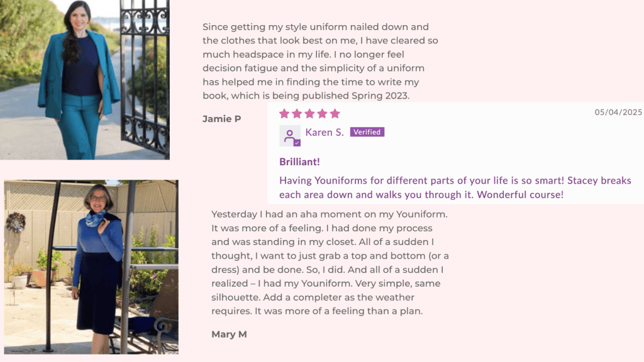Click the first pink rating star
Screen dimensions: 644x362
click(x=284, y=114)
